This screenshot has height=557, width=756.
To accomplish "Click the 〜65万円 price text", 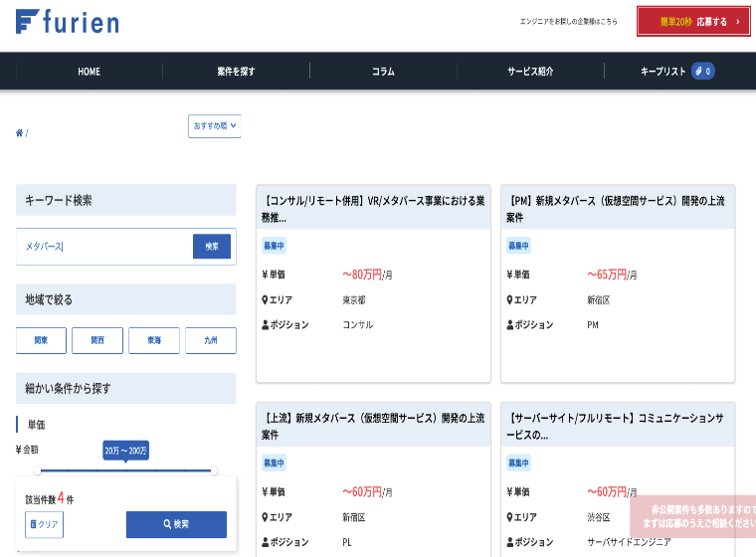I will click(x=607, y=275).
